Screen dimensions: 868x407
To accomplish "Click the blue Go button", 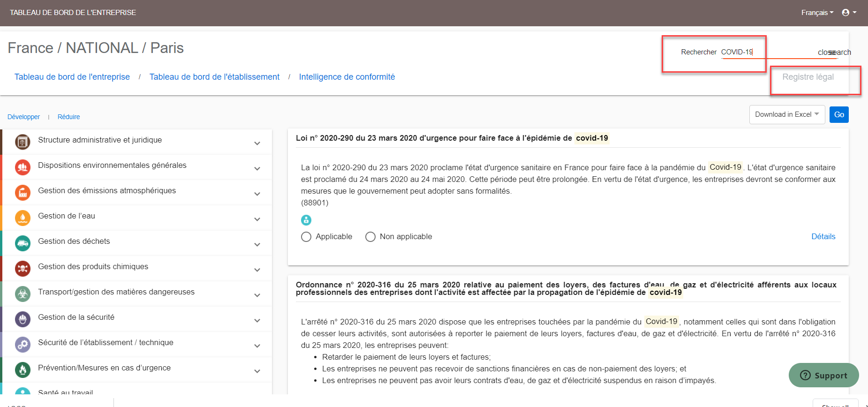I will 839,114.
